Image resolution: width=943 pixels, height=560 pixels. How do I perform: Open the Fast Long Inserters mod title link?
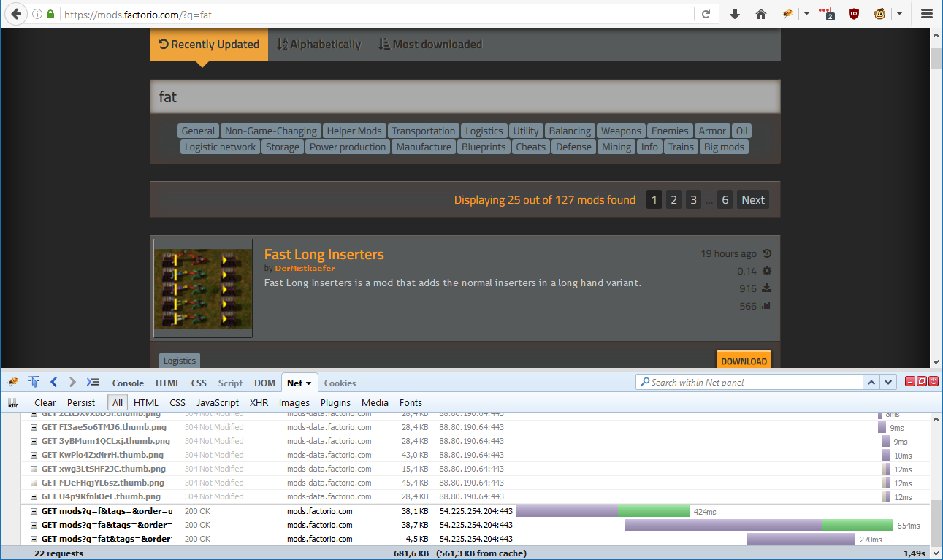click(324, 254)
